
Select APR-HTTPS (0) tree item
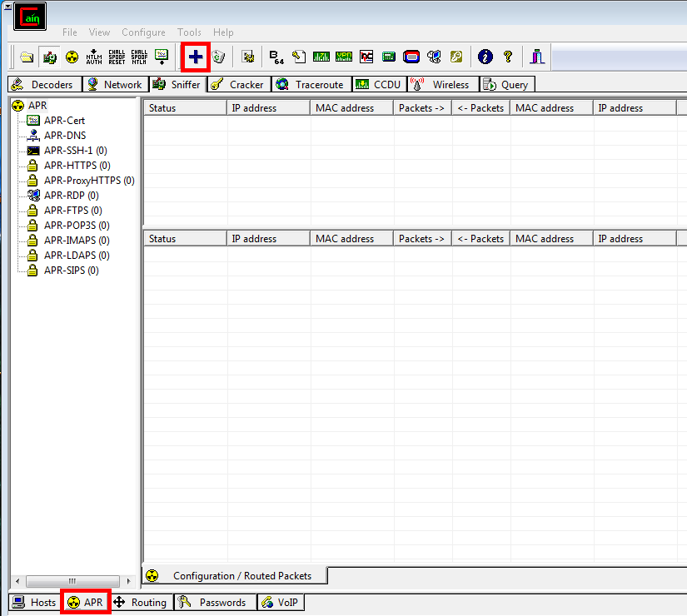77,165
